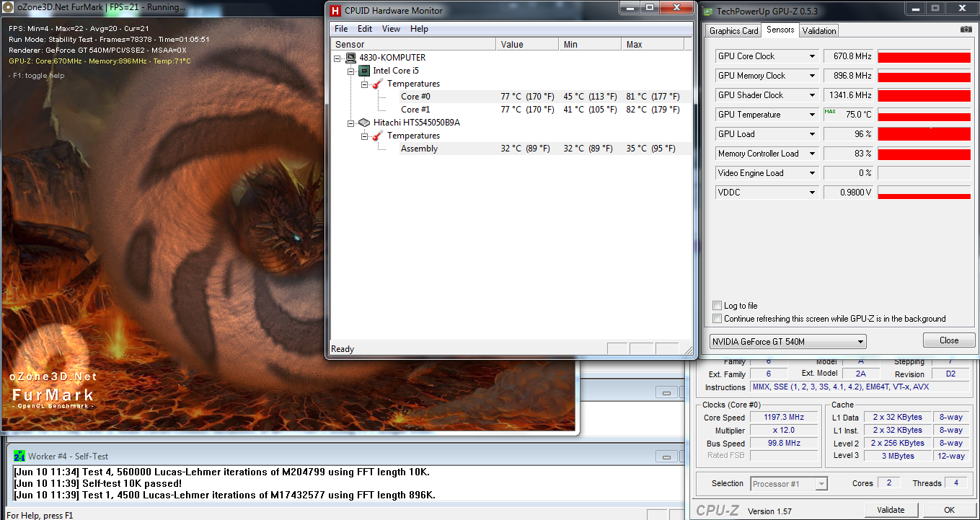This screenshot has width=980, height=520.
Task: Click the CPU-Z Validate button
Action: pyautogui.click(x=891, y=510)
